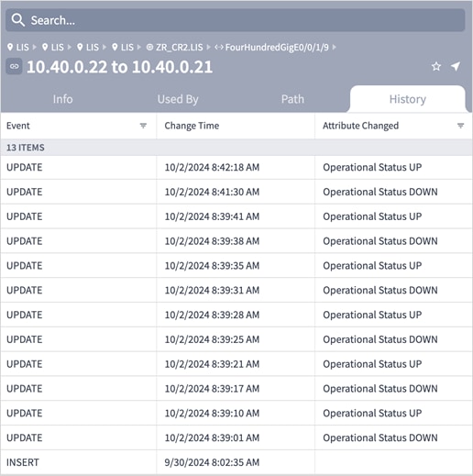Open the Attribute Changed filter icon
Viewport: 473px width, 476px height.
click(460, 126)
